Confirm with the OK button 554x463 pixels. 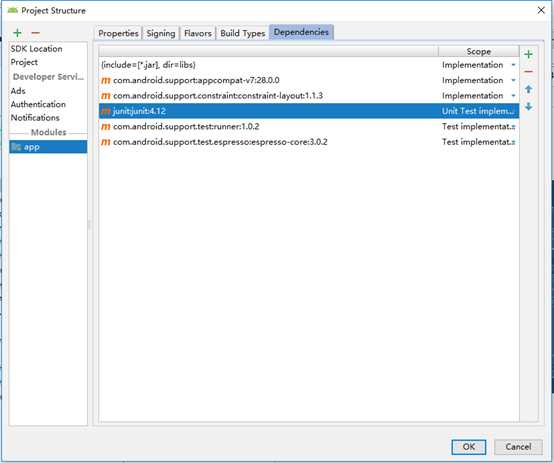469,447
